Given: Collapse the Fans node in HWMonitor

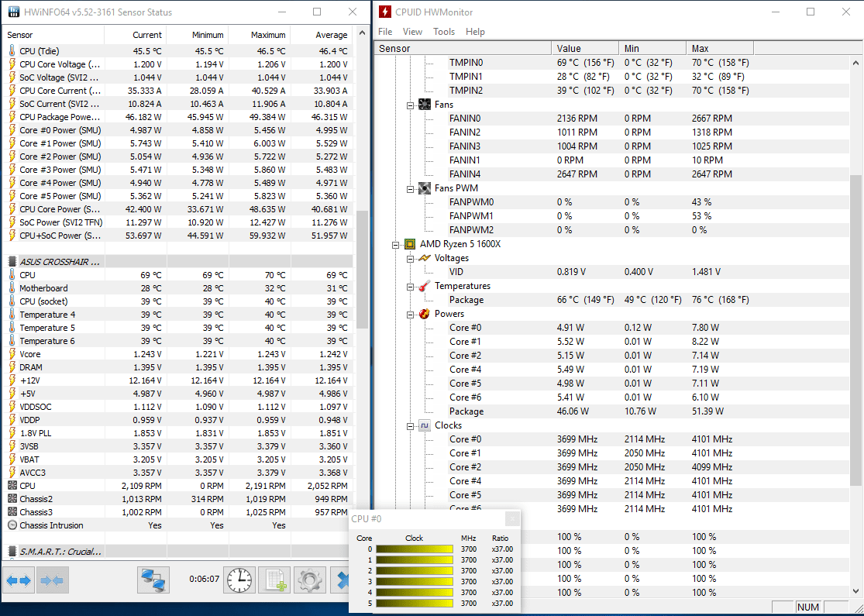Looking at the screenshot, I should tap(410, 105).
